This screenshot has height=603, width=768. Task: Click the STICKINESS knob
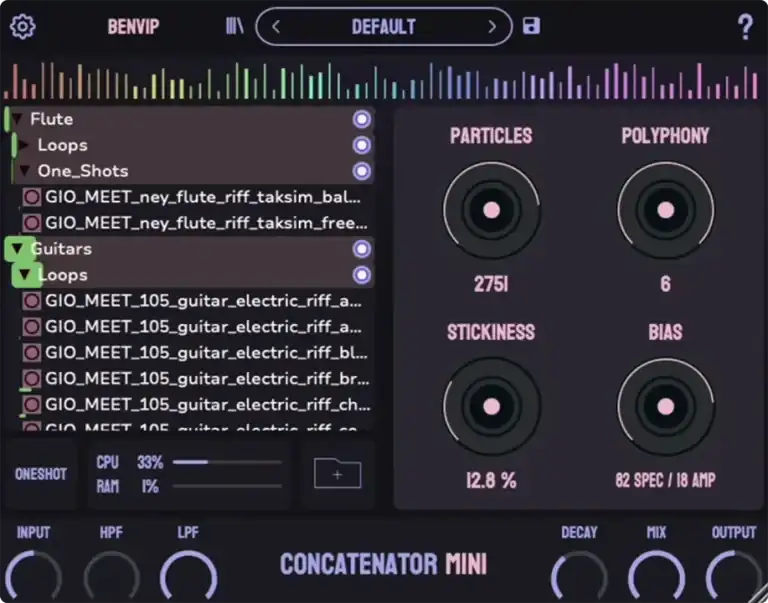pyautogui.click(x=491, y=407)
